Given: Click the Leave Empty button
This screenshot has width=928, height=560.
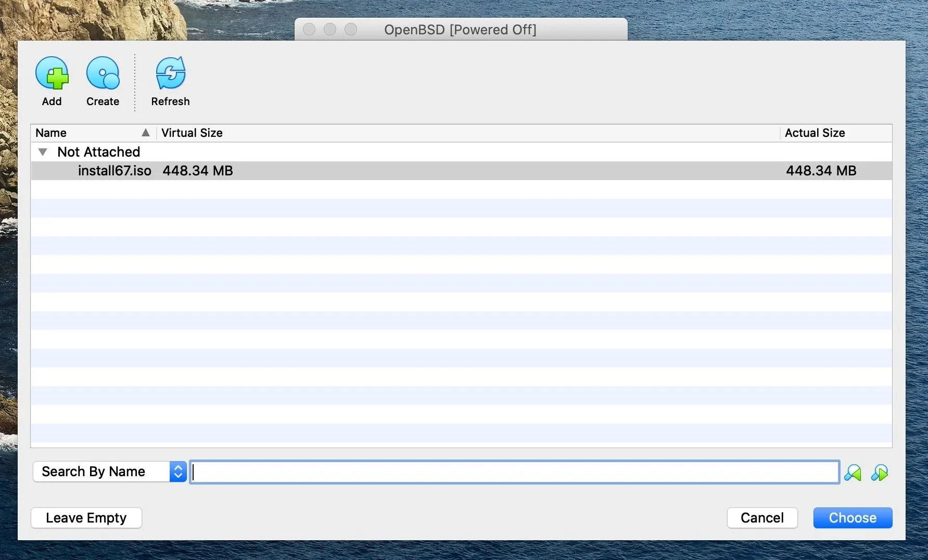Looking at the screenshot, I should point(86,518).
